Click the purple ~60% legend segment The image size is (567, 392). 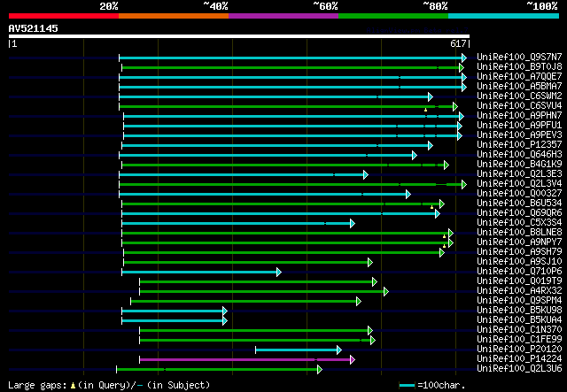283,16
